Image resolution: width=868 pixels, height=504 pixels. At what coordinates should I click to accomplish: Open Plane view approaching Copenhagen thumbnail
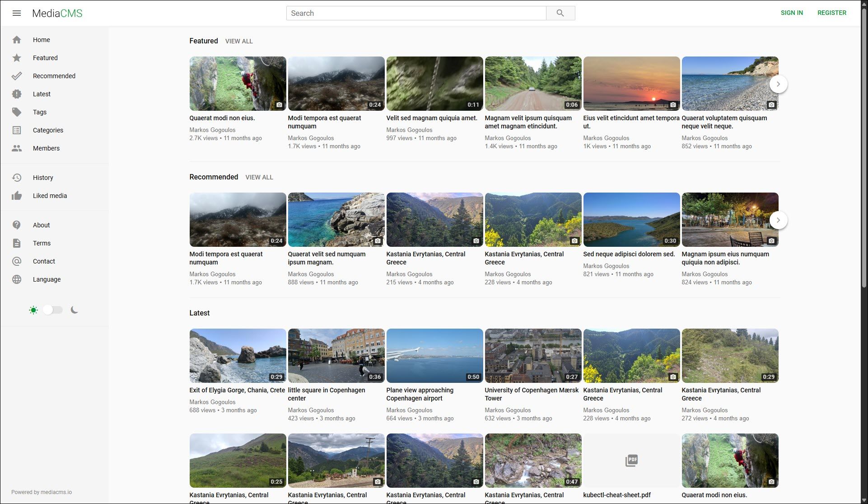click(434, 356)
